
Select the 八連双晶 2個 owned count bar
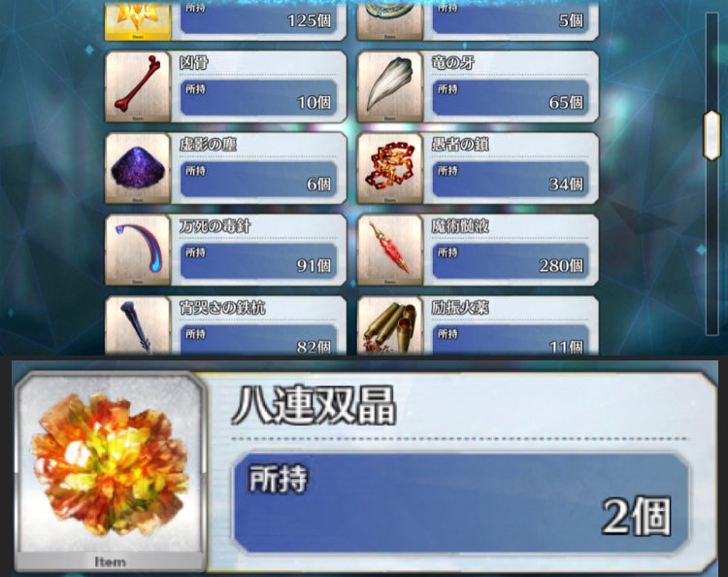point(460,502)
